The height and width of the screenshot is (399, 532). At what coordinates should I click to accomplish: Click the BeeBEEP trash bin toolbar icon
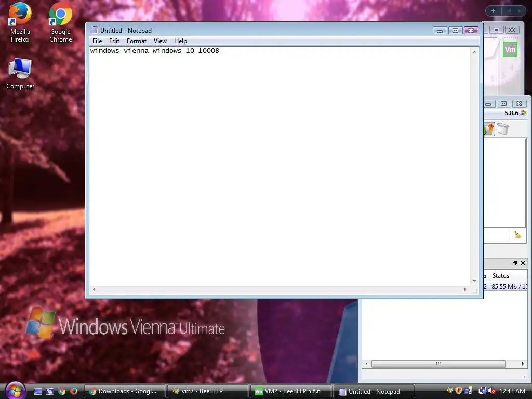click(503, 129)
